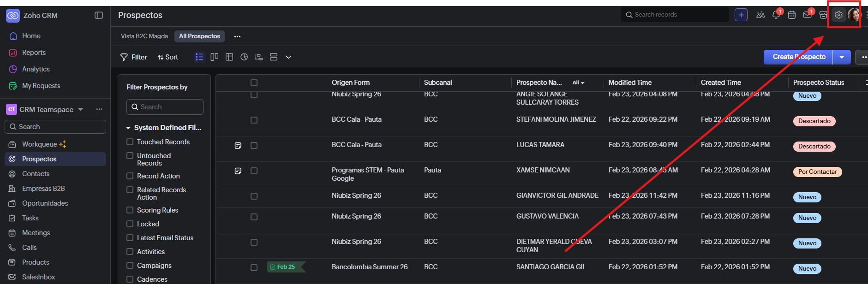Open the CRM Teamspace dropdown
Image resolution: width=868 pixels, height=284 pixels.
click(81, 109)
